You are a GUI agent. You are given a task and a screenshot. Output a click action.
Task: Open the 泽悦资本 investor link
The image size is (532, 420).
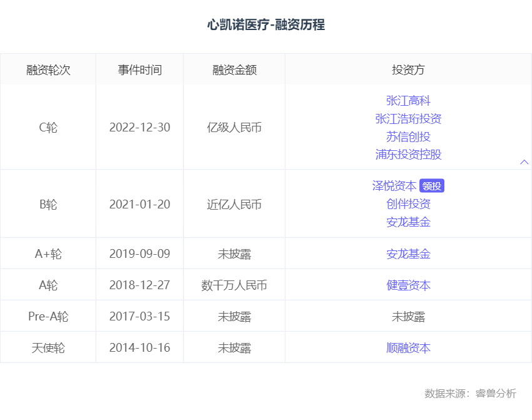click(x=394, y=186)
